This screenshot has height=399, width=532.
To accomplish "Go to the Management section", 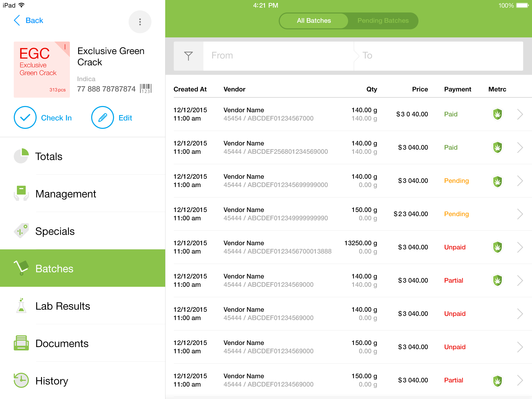I will click(x=65, y=194).
